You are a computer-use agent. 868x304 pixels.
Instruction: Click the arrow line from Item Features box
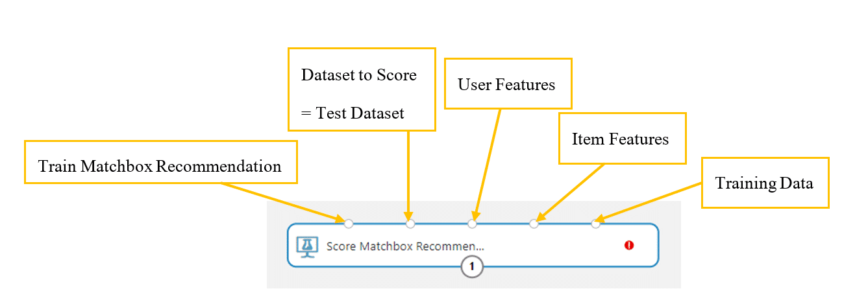tap(571, 192)
